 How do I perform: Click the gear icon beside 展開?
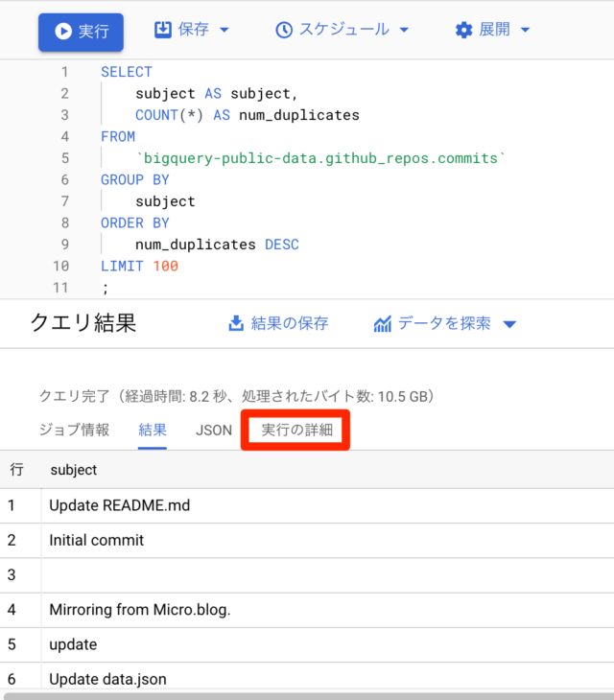(x=464, y=30)
